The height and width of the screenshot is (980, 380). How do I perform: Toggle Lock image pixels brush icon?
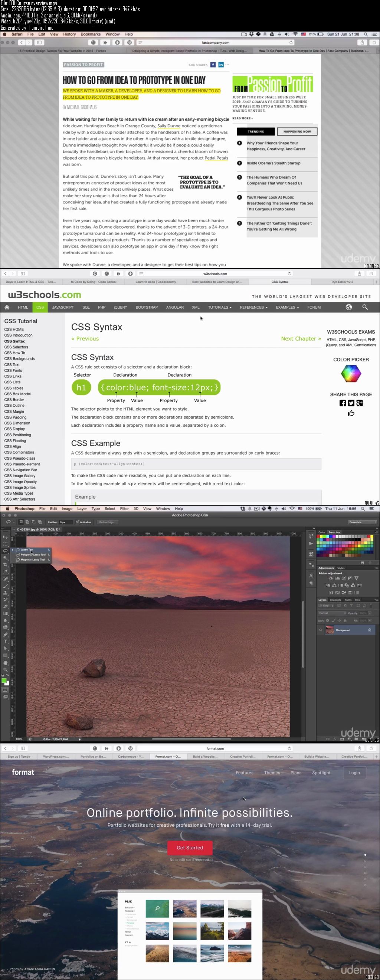(334, 620)
